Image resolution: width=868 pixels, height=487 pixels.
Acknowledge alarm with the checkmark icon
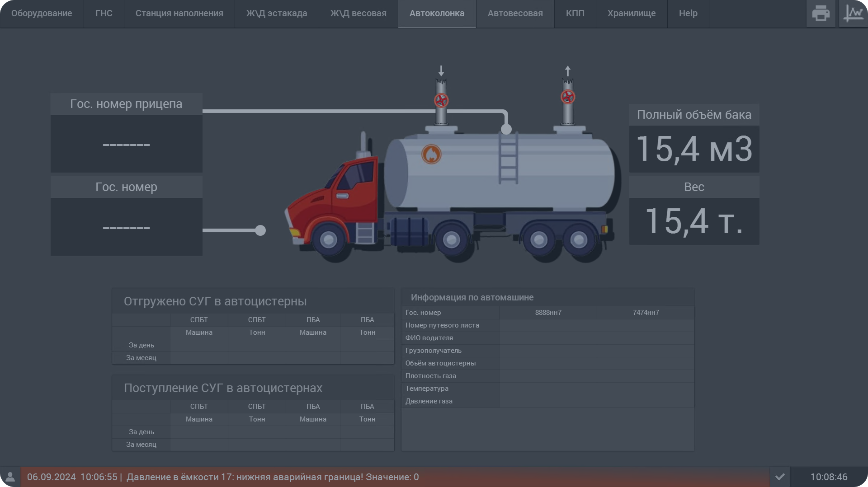point(780,477)
